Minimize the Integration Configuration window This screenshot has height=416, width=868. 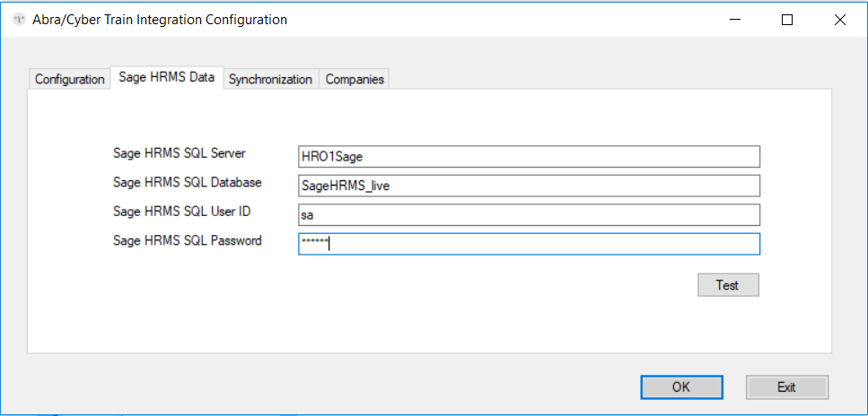tap(735, 20)
